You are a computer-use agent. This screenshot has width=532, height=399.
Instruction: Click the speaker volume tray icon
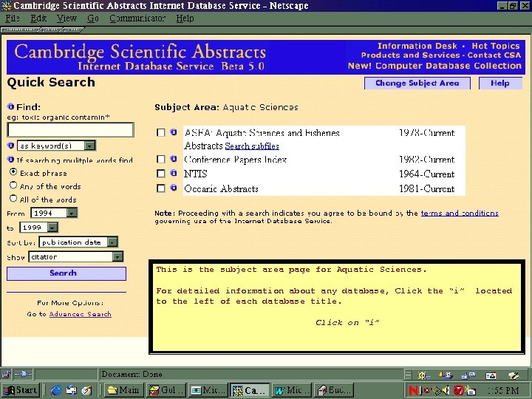[x=446, y=390]
